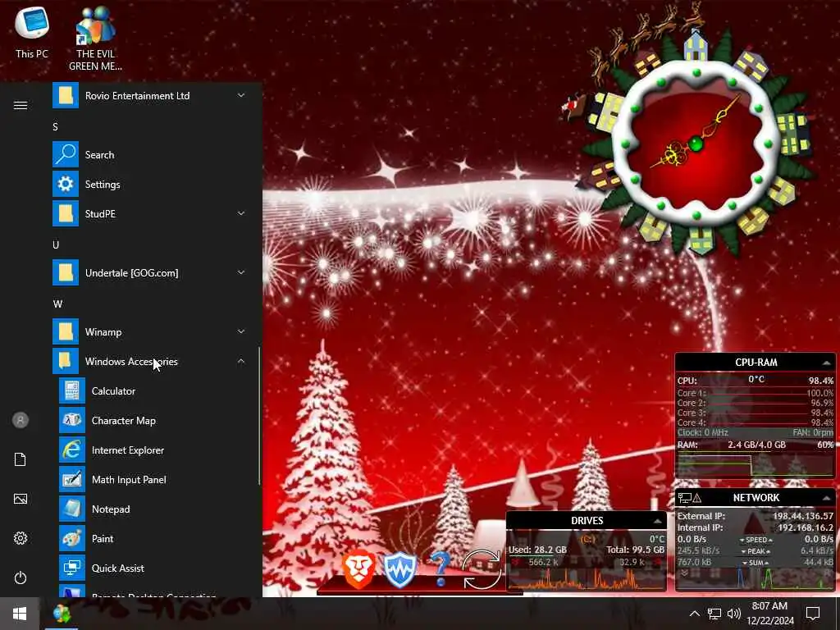Launch Character Map
The width and height of the screenshot is (840, 630).
(x=150, y=421)
